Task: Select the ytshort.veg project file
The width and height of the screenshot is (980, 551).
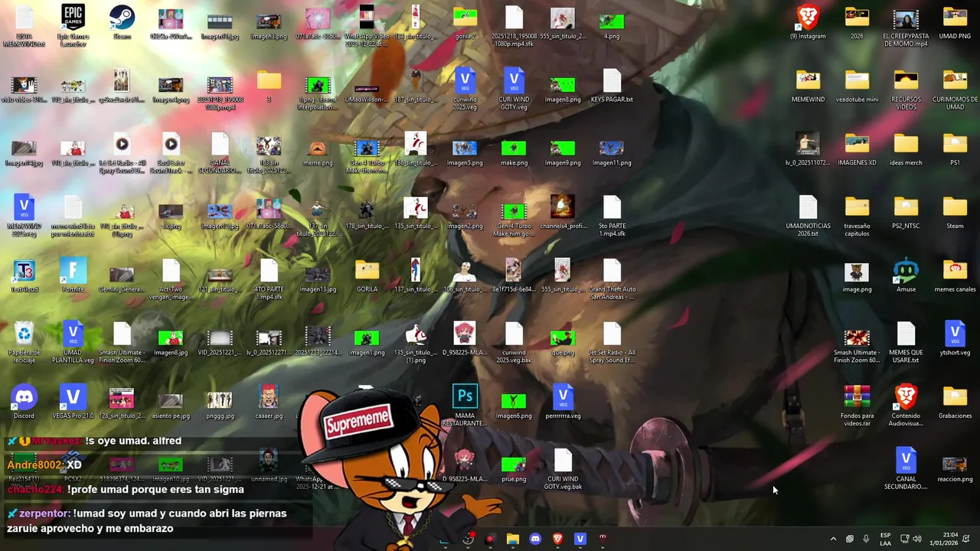Action: point(955,339)
